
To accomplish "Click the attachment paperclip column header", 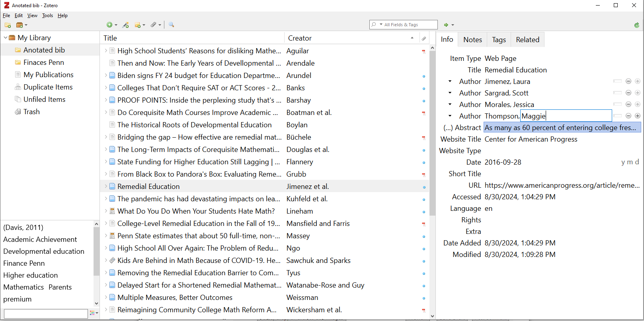I will pos(424,38).
